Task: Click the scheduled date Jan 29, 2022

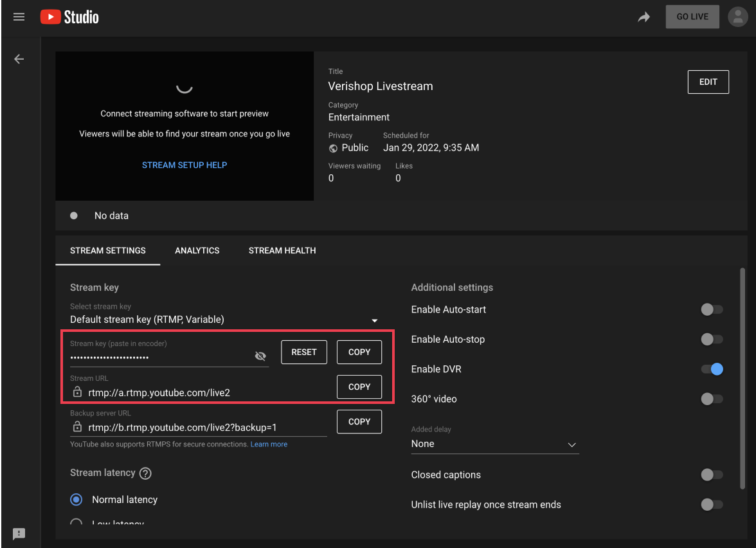Action: click(x=431, y=148)
